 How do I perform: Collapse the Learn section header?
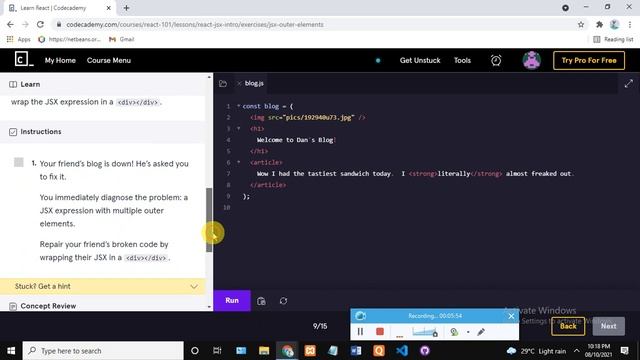[102, 84]
